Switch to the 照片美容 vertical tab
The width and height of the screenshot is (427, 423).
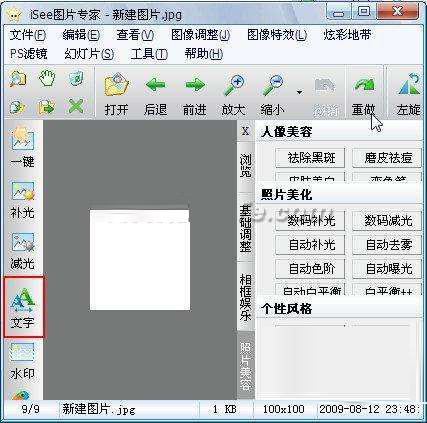coord(246,366)
